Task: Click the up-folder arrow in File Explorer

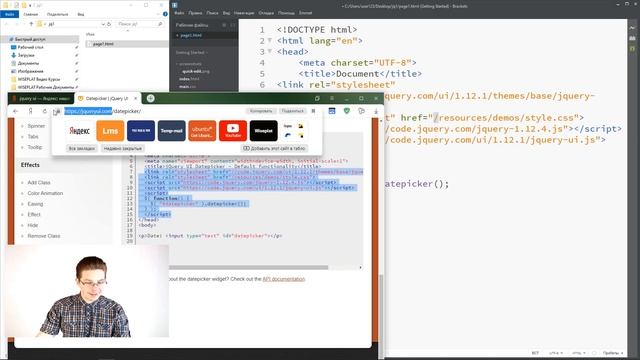Action: [x=31, y=24]
